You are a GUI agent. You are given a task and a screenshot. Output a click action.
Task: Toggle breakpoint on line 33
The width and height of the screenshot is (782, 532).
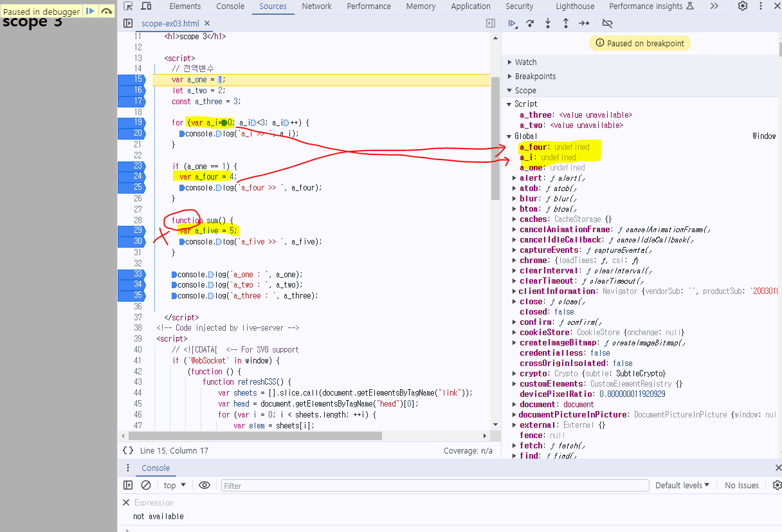tap(132, 274)
